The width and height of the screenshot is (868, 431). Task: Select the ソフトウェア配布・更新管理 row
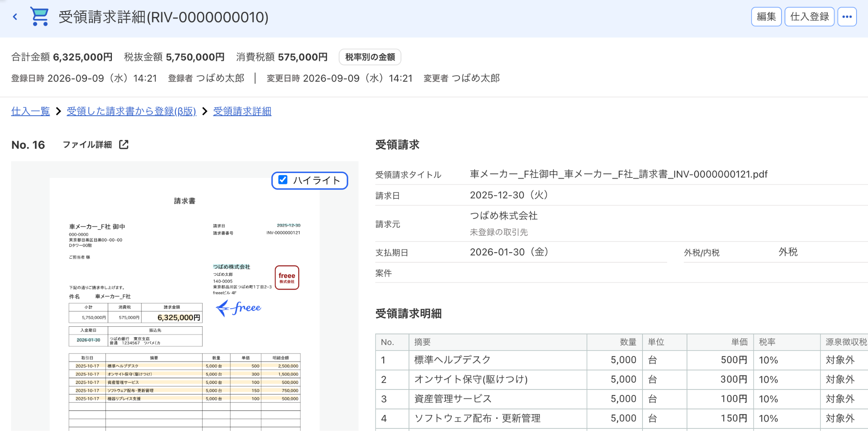pyautogui.click(x=621, y=419)
